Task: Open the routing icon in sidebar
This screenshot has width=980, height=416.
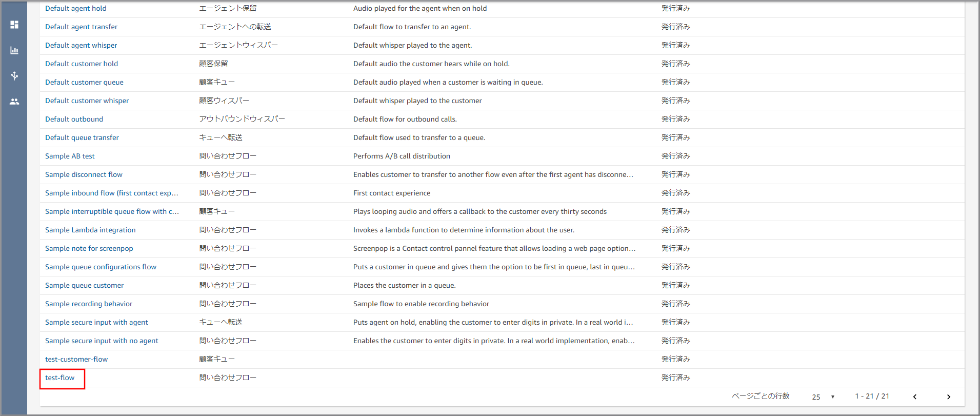Action: point(14,76)
